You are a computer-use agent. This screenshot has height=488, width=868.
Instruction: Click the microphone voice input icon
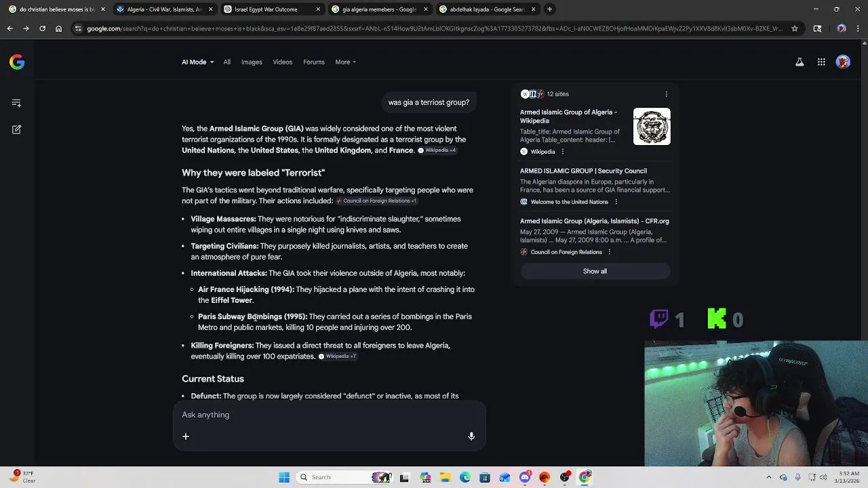(x=471, y=436)
